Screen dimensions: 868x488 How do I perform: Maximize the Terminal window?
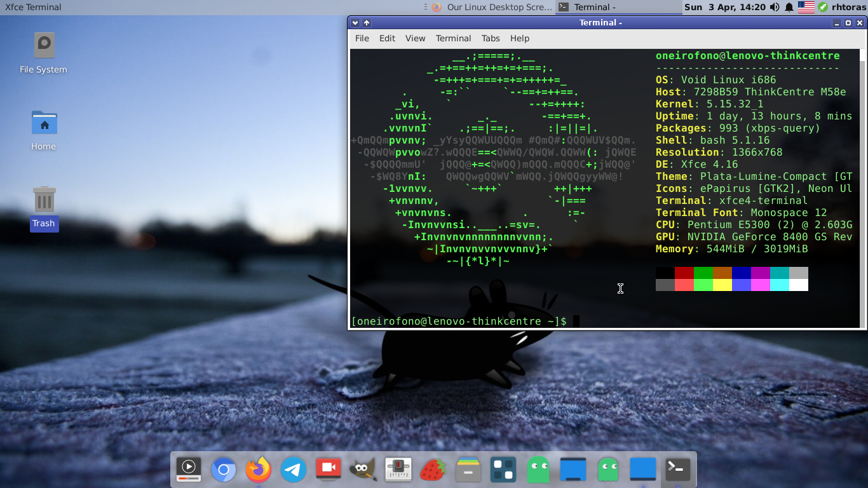point(848,23)
